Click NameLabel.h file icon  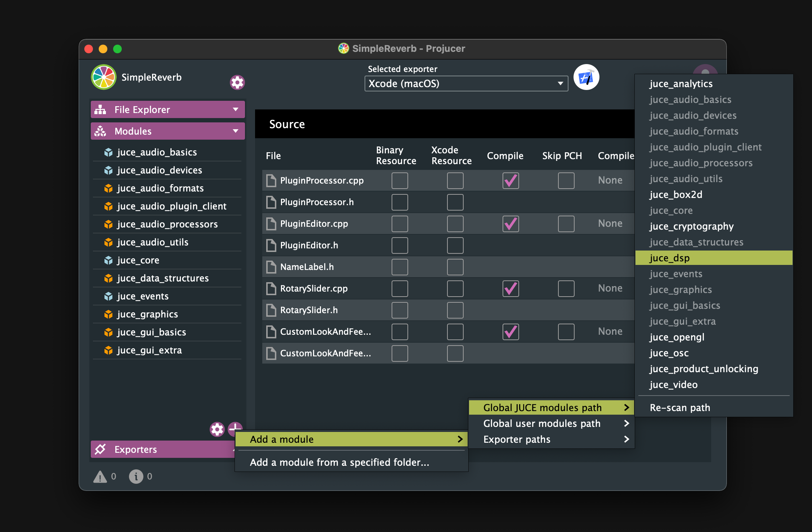tap(271, 267)
